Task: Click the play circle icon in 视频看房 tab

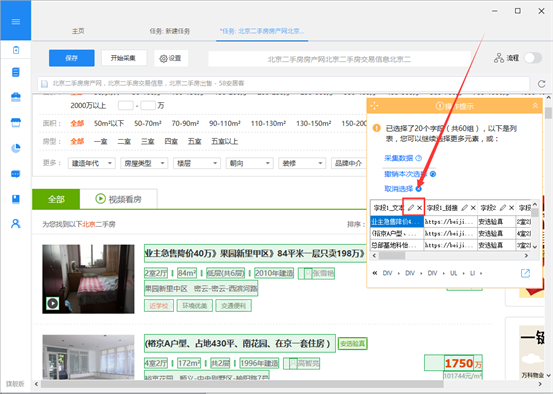Action: [x=101, y=199]
